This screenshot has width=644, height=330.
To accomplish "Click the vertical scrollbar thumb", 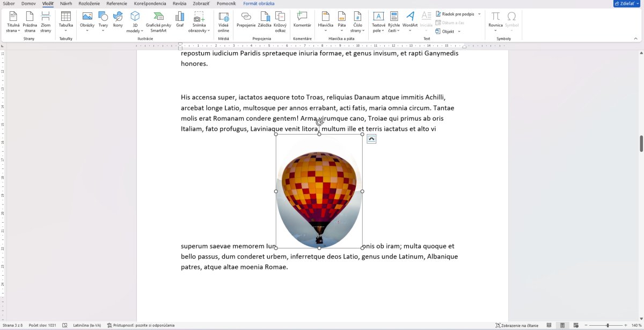I will (641, 144).
